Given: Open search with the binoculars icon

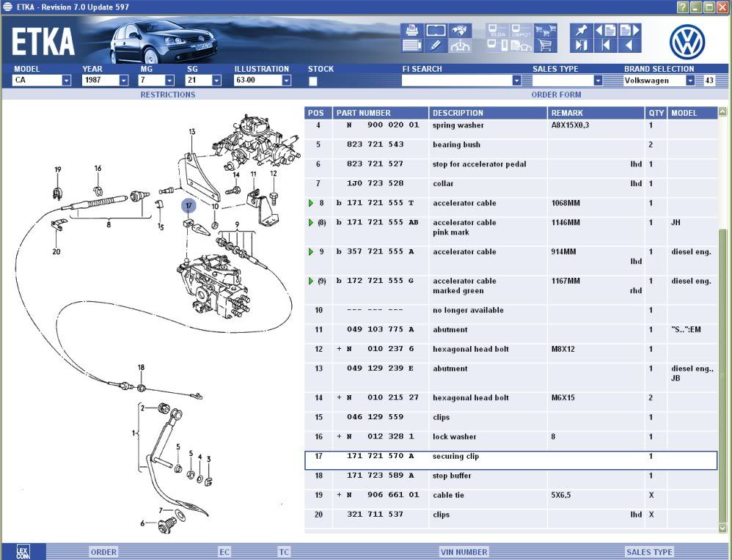Looking at the screenshot, I should [x=460, y=30].
